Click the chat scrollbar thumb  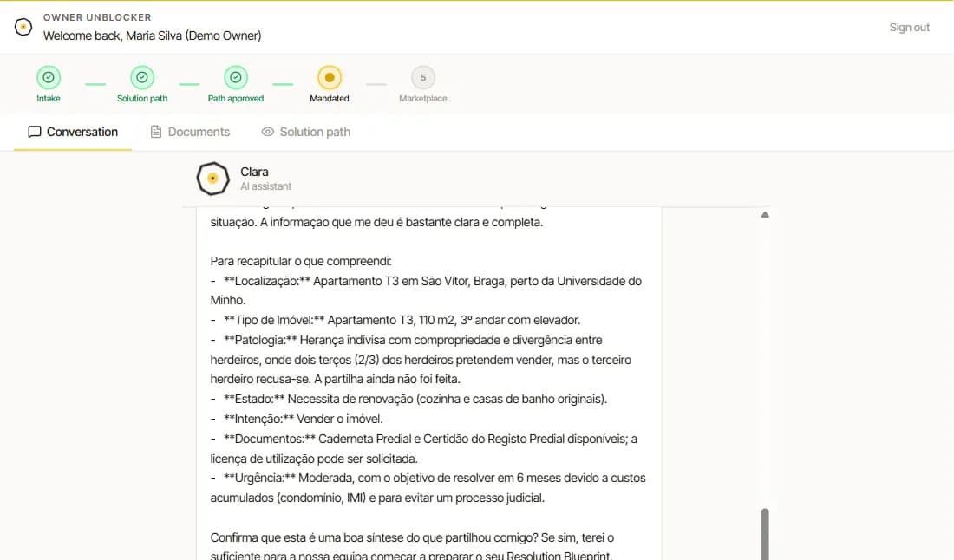click(x=765, y=534)
